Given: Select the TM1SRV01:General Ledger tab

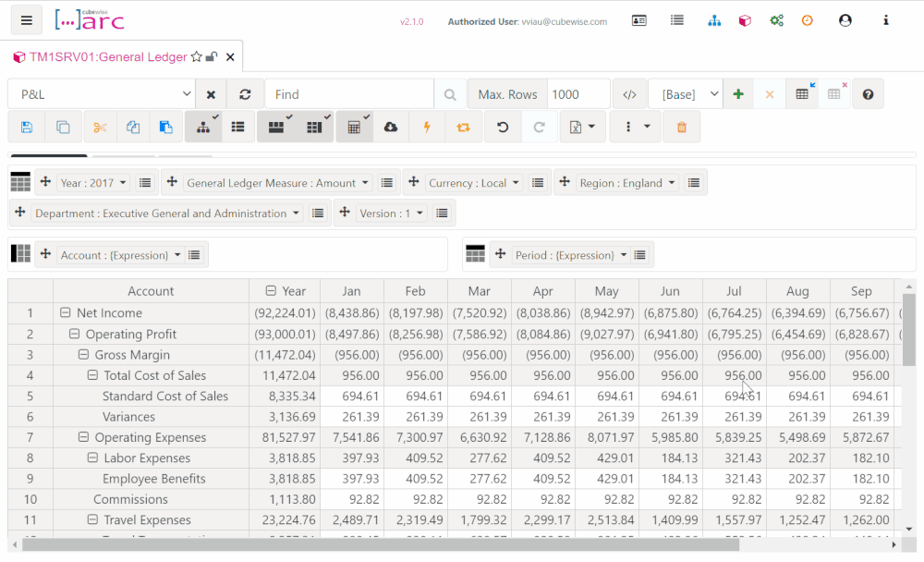Looking at the screenshot, I should (108, 56).
